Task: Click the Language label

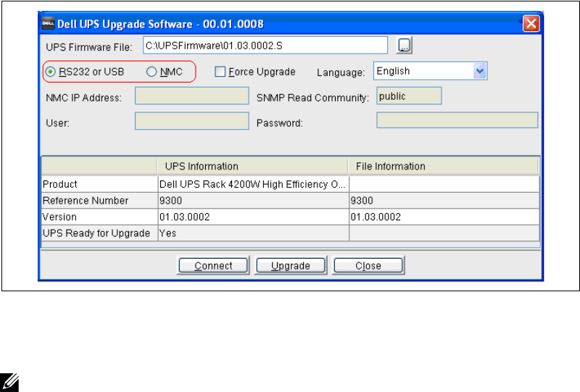Action: tap(341, 72)
